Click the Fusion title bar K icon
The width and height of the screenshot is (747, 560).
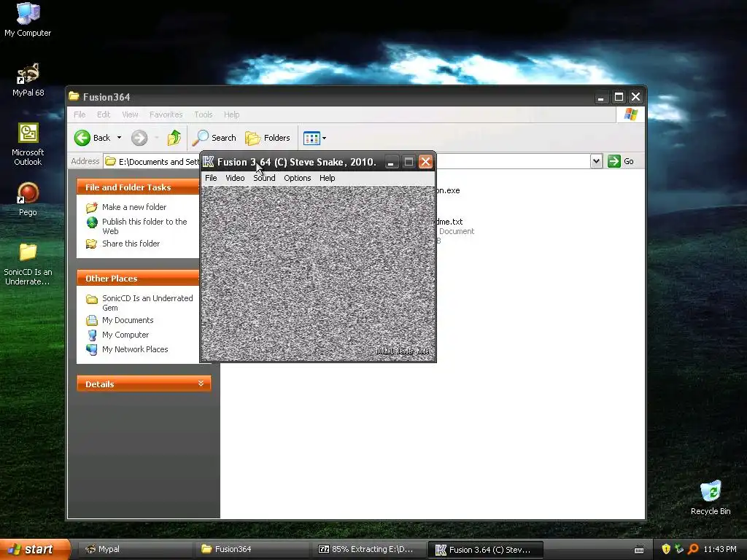pyautogui.click(x=208, y=162)
